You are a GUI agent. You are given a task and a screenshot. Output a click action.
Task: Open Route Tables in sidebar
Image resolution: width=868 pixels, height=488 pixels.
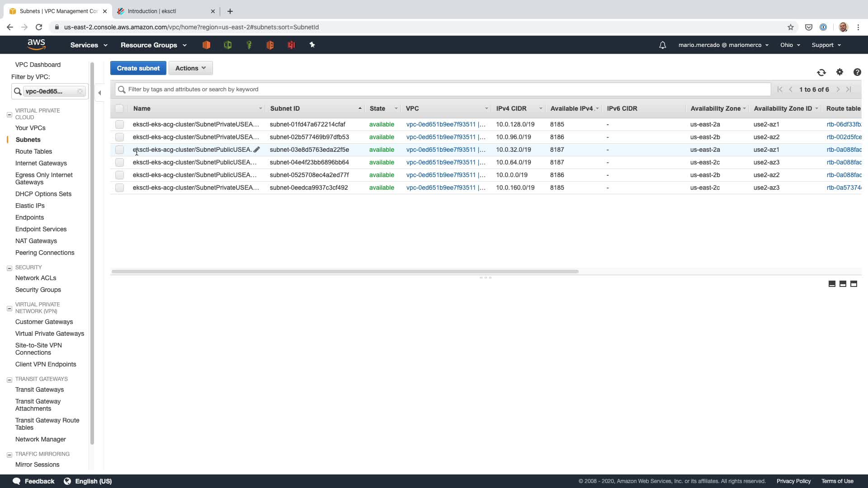tap(33, 151)
